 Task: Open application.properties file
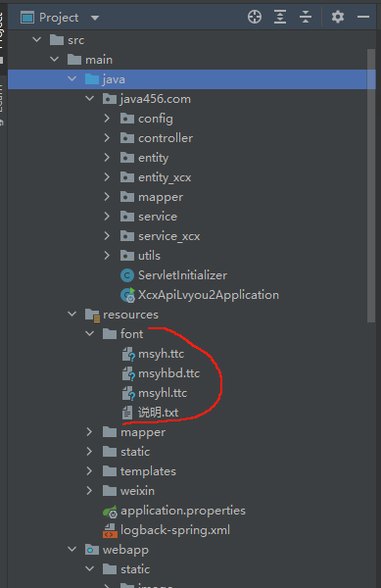point(183,511)
